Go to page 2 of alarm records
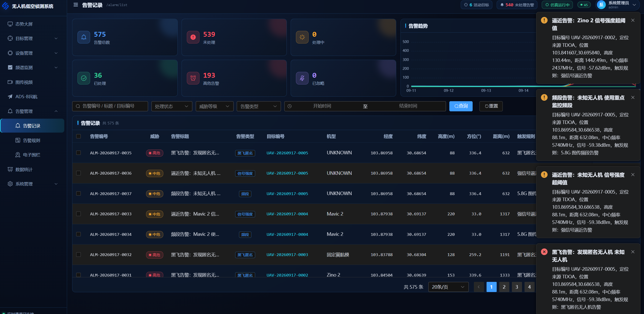The width and height of the screenshot is (644, 314). pos(504,287)
